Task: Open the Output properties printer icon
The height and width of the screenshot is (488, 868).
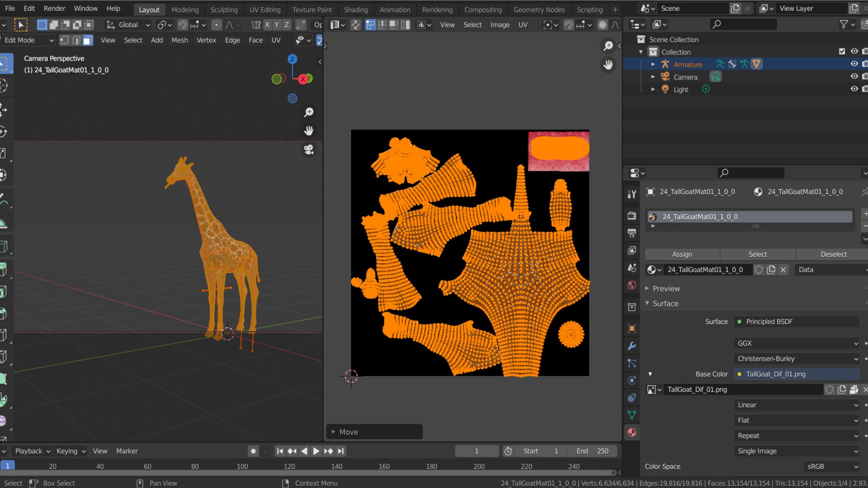Action: pyautogui.click(x=632, y=233)
